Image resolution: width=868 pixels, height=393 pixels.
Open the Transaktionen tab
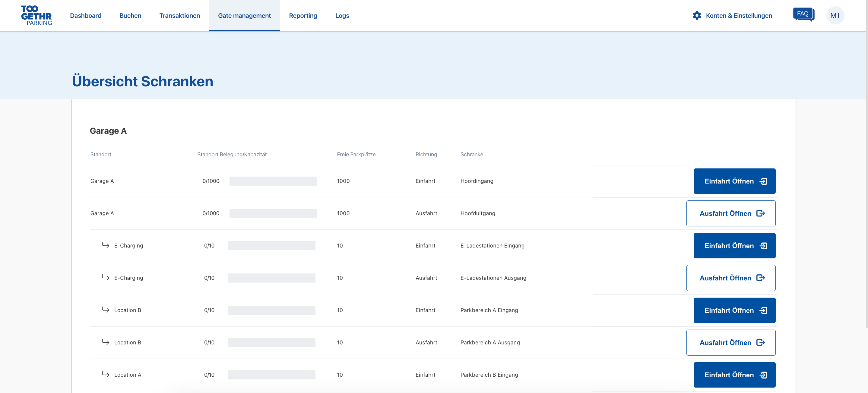tap(179, 15)
